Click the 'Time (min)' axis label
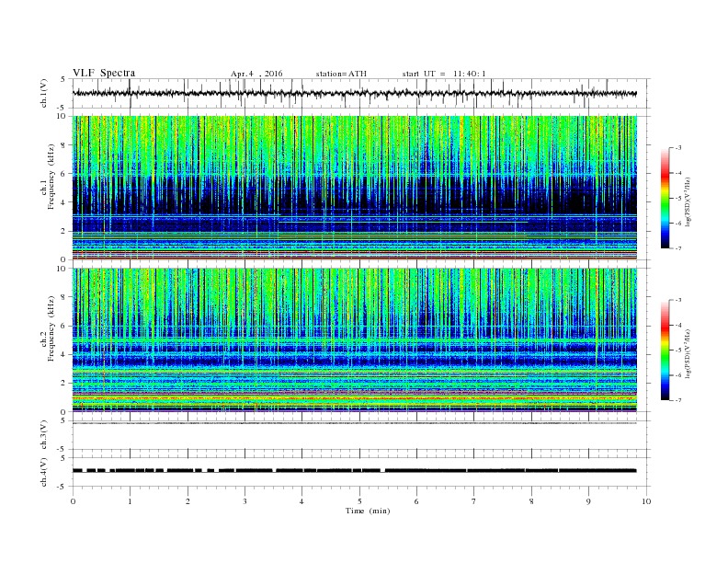 click(x=368, y=511)
